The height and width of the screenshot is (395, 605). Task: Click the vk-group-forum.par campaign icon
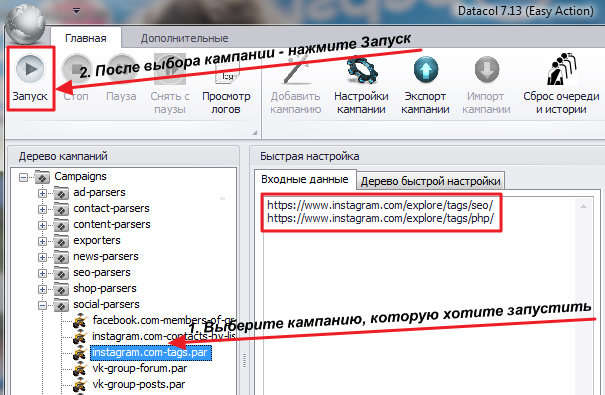click(x=80, y=369)
